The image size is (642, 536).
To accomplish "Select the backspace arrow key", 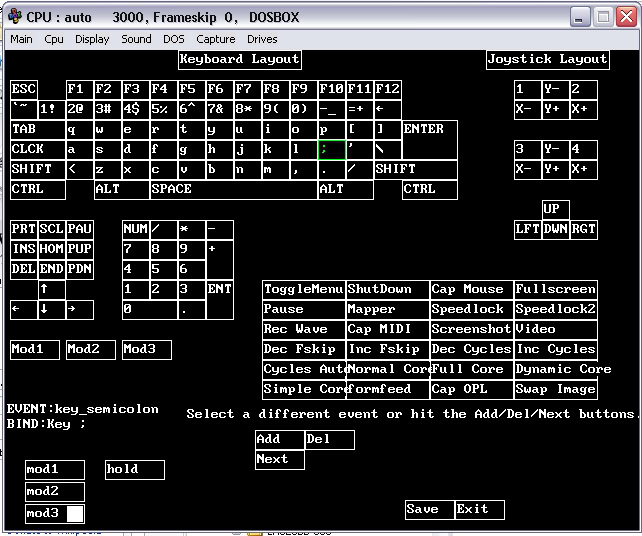I will coord(387,109).
